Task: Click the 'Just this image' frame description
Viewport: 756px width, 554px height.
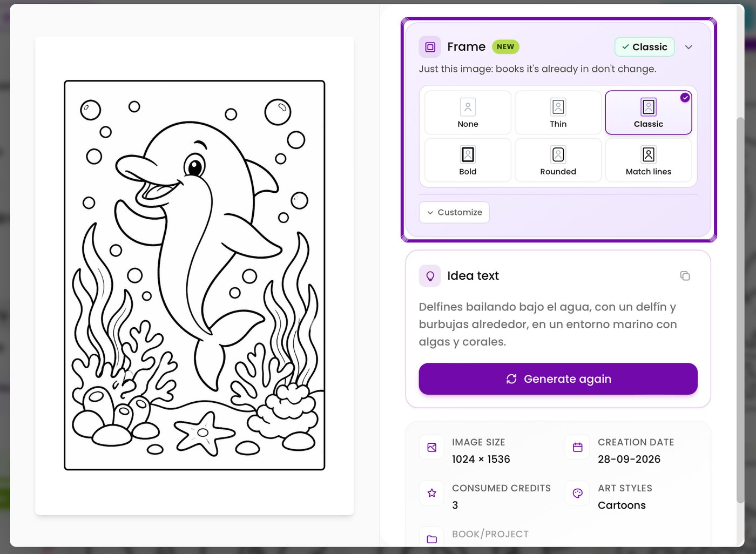Action: (x=537, y=69)
